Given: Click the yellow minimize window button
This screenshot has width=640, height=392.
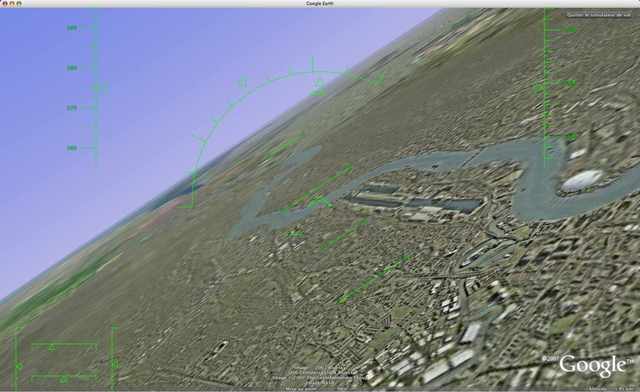Looking at the screenshot, I should coord(12,4).
